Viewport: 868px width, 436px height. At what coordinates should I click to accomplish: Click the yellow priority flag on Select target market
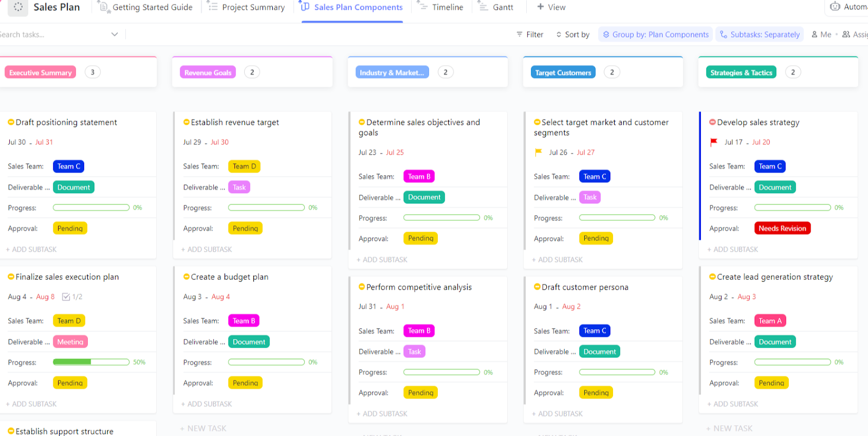tap(538, 152)
